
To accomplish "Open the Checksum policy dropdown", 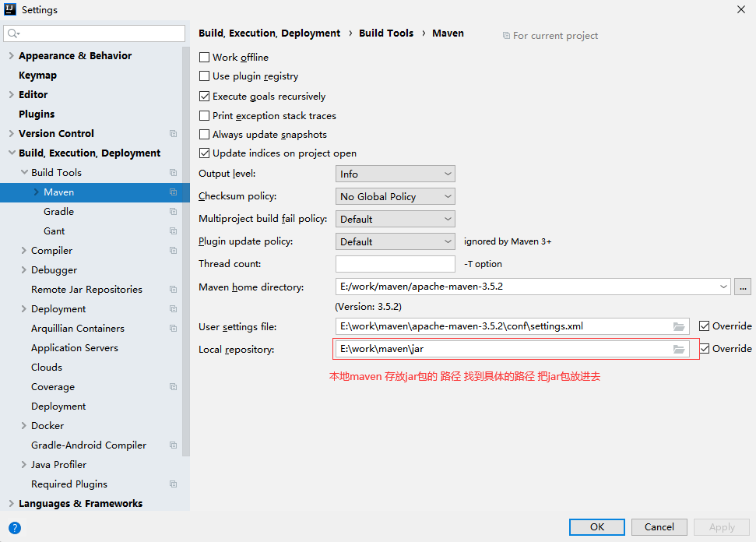I will [396, 197].
